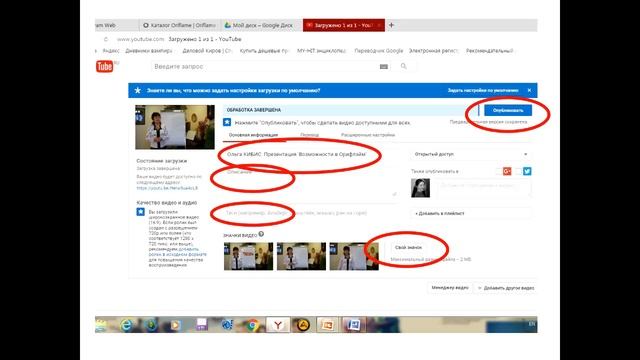
Task: Click the Twitter share icon
Action: point(527,171)
